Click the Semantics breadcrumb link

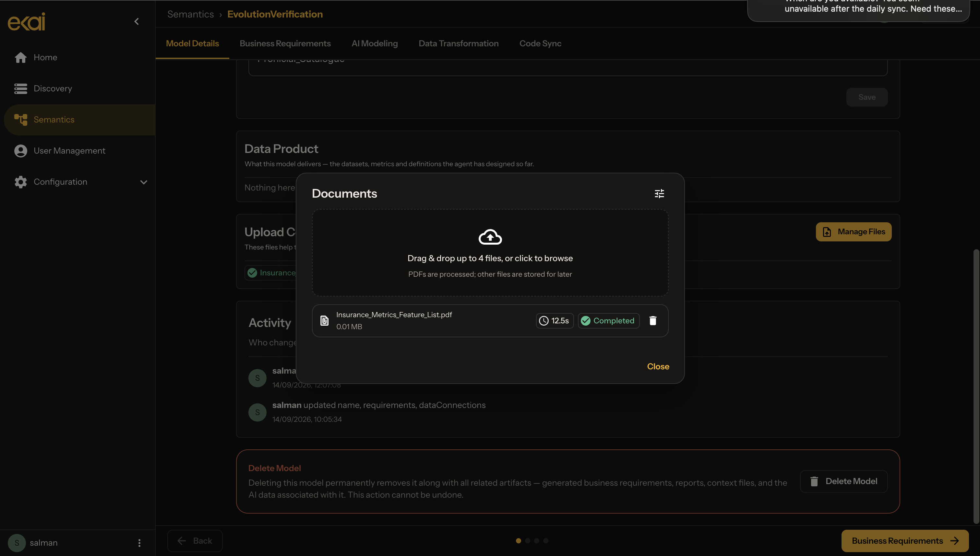[190, 14]
